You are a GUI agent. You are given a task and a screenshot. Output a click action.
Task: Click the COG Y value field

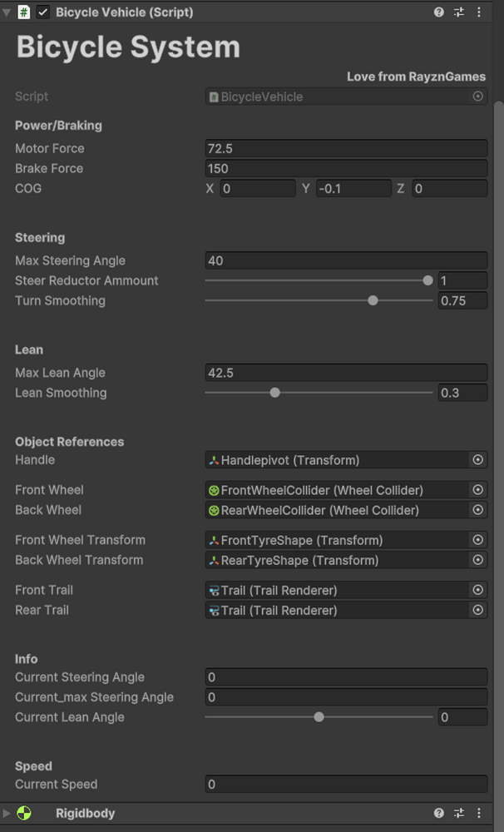click(x=353, y=189)
